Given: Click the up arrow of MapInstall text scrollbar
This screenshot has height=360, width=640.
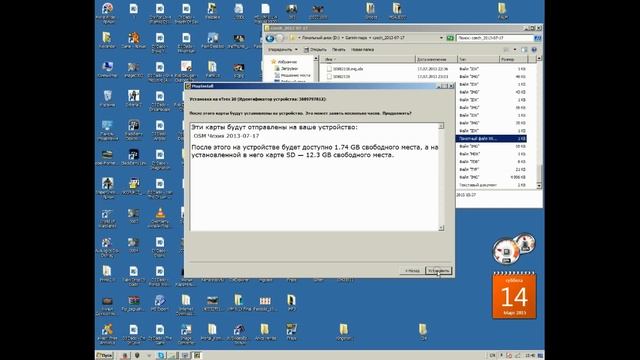Looking at the screenshot, I should click(441, 126).
